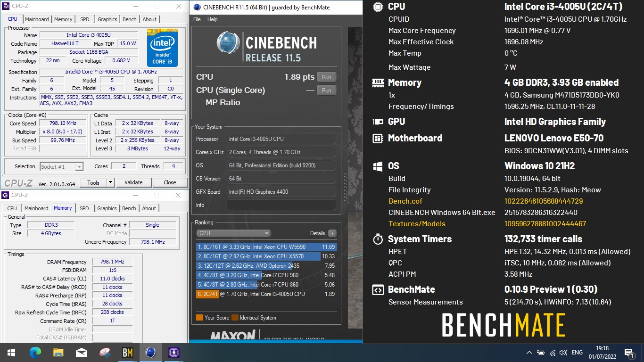Screen dimensions: 644x362
Task: Click the Core Speed 798.10 MHz value
Action: click(63, 123)
